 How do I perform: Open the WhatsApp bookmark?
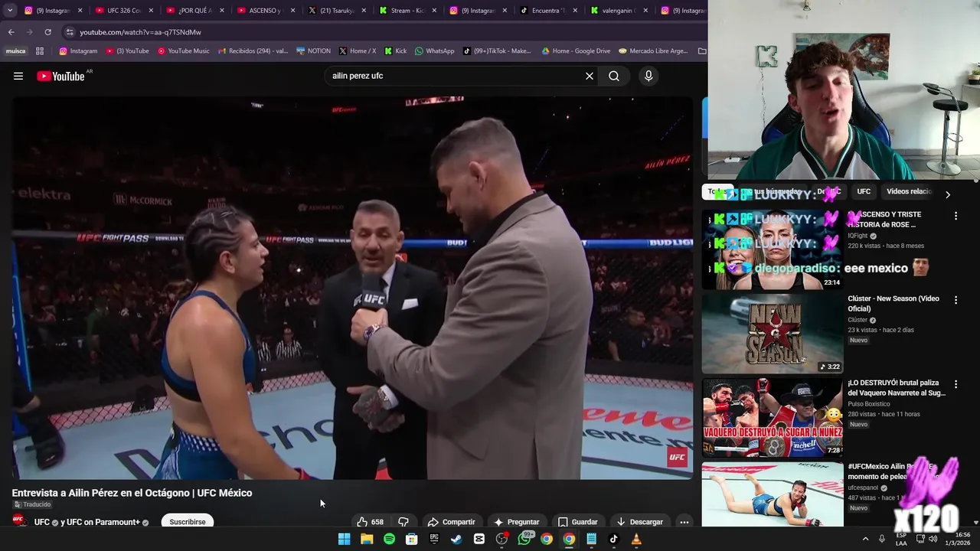434,51
